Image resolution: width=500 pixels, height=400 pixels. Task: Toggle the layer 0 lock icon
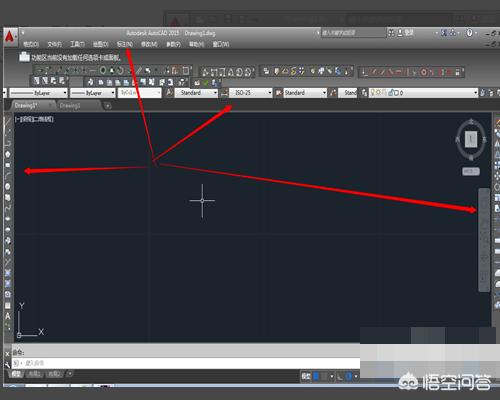[x=391, y=93]
